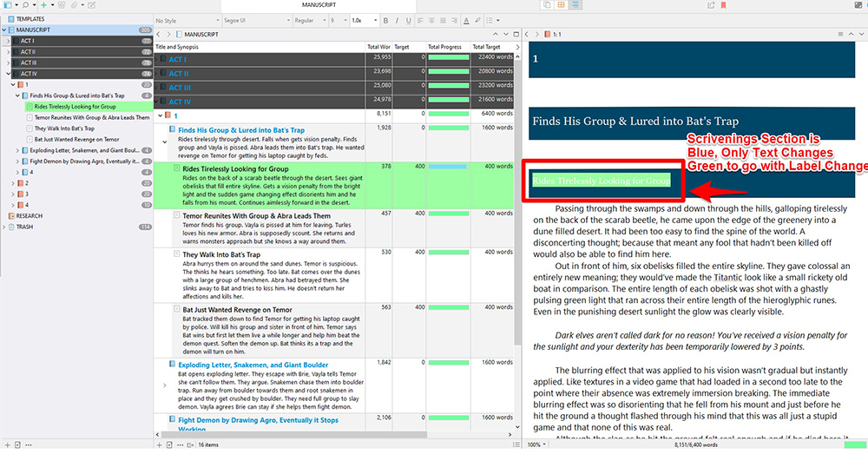Screen dimensions: 868x454
Task: Click the Quick Reference edit icon
Action: click(x=91, y=5)
